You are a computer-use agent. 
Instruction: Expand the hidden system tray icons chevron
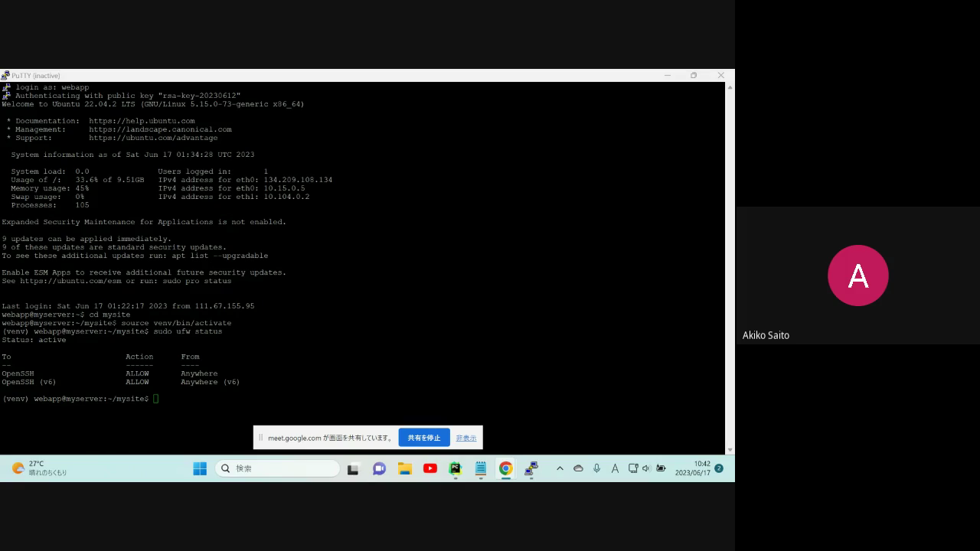[x=560, y=468]
